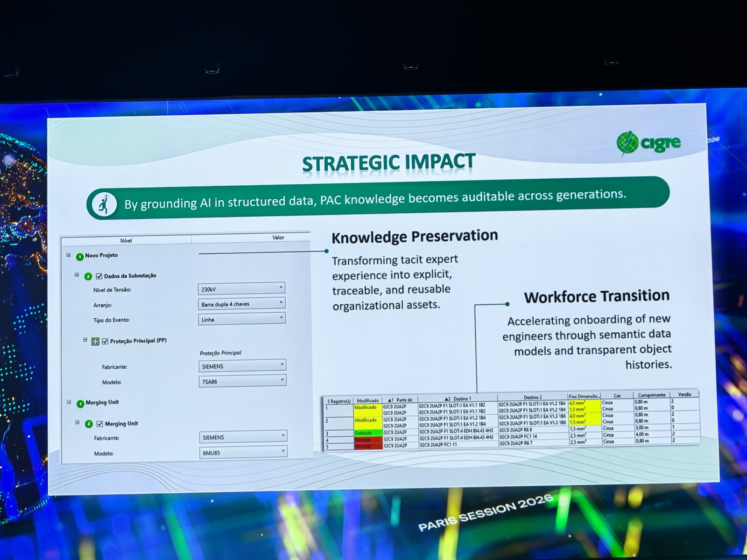The height and width of the screenshot is (560, 747).
Task: Click the Arranjo: label
Action: pos(103,305)
